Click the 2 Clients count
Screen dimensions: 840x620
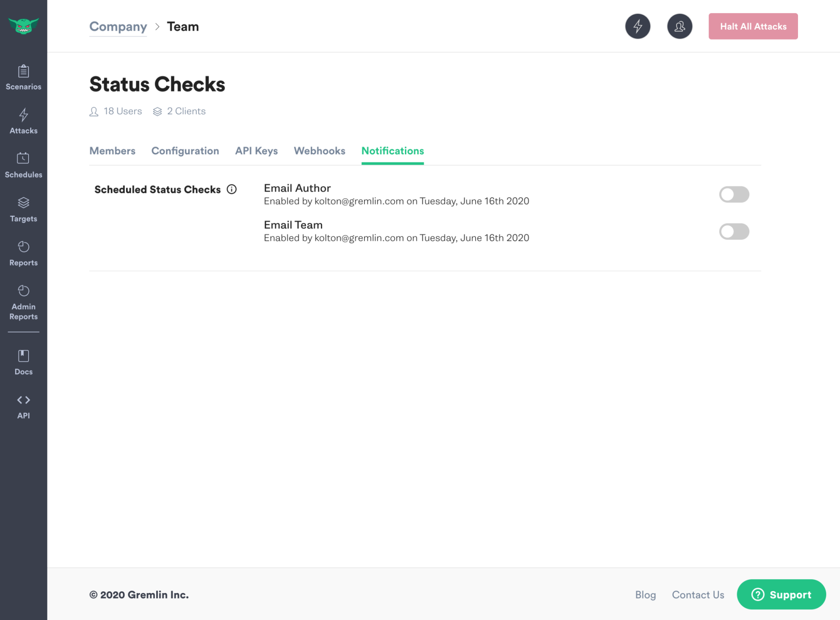click(186, 111)
